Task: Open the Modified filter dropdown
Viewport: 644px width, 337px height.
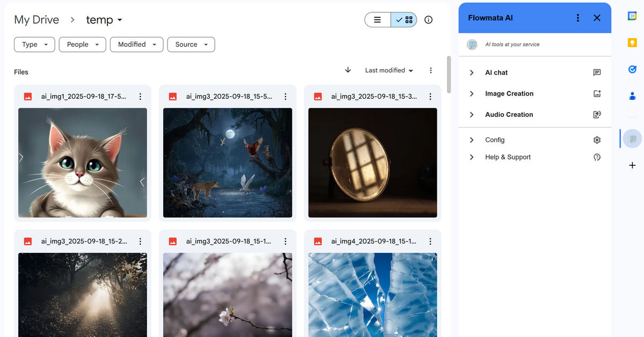Action: click(136, 45)
